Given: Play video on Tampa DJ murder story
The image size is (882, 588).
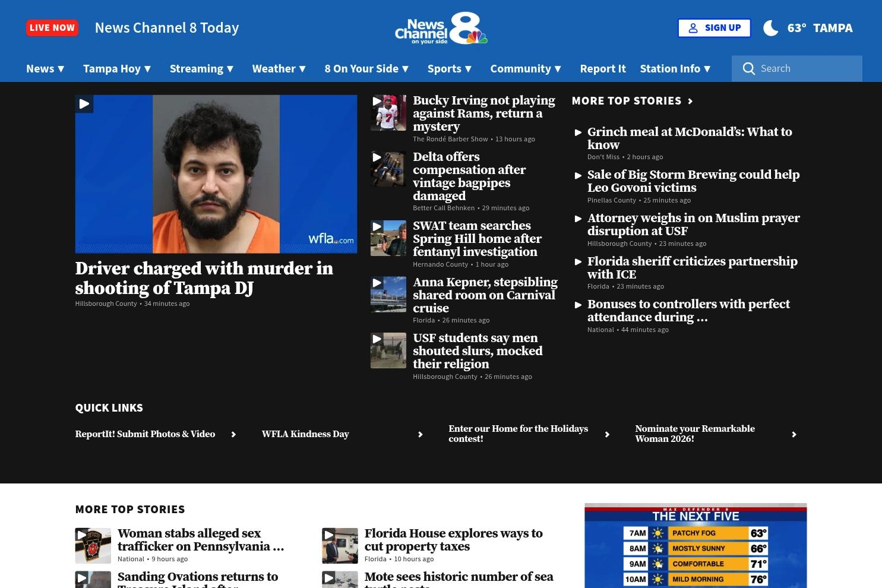Looking at the screenshot, I should coord(84,104).
